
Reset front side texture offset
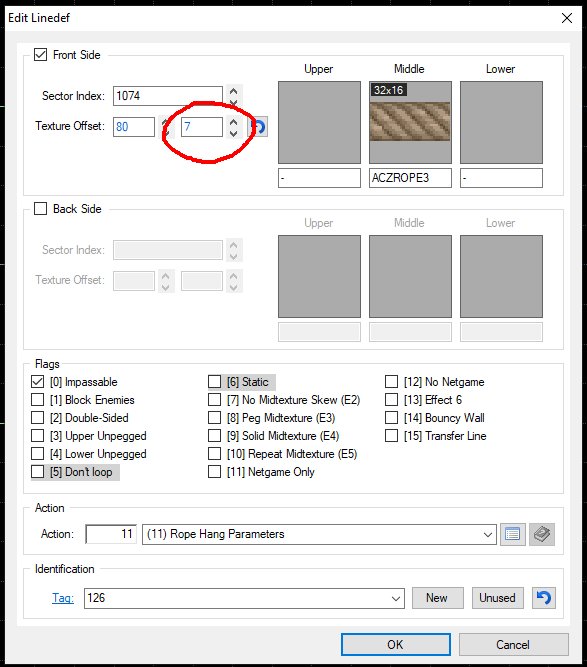pyautogui.click(x=258, y=127)
